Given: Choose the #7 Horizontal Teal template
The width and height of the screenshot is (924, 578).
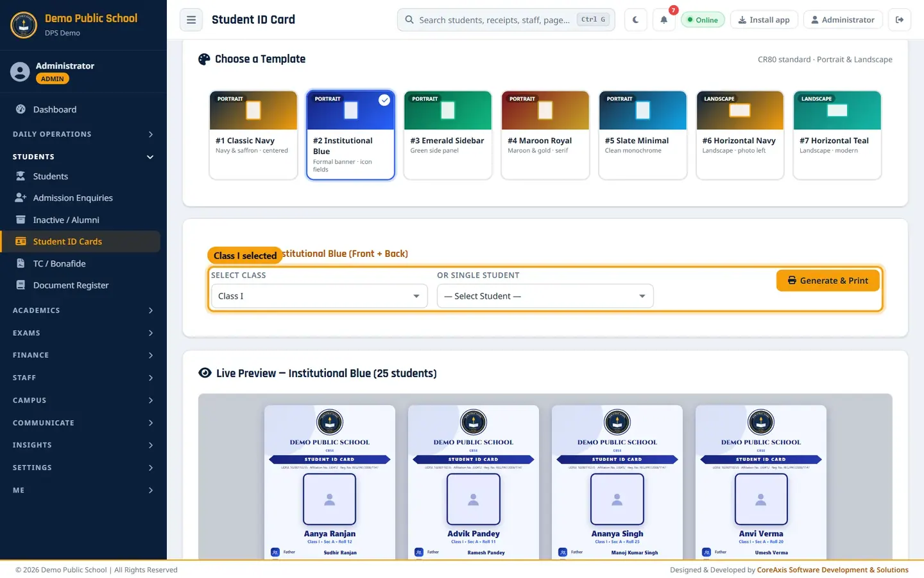Looking at the screenshot, I should point(837,135).
